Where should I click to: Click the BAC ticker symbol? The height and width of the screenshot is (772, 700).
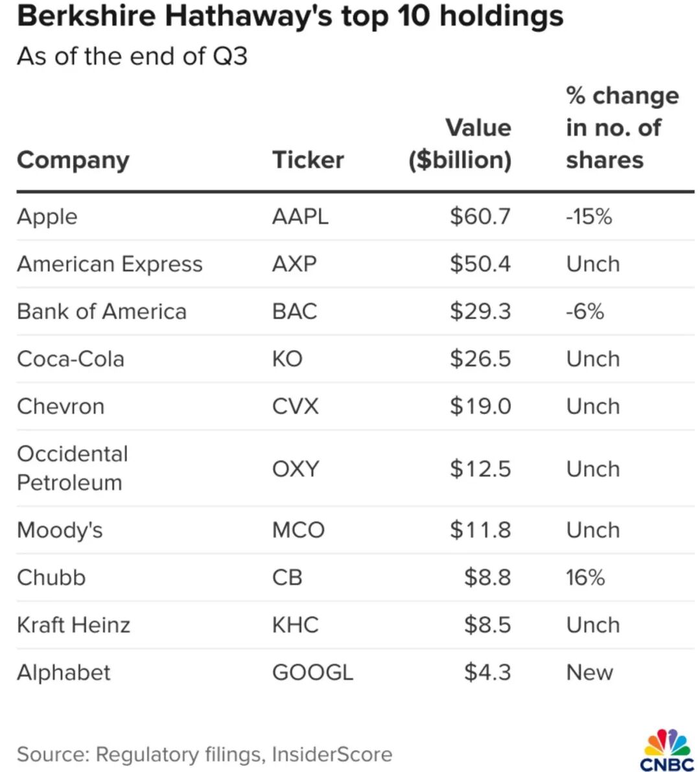tap(294, 312)
